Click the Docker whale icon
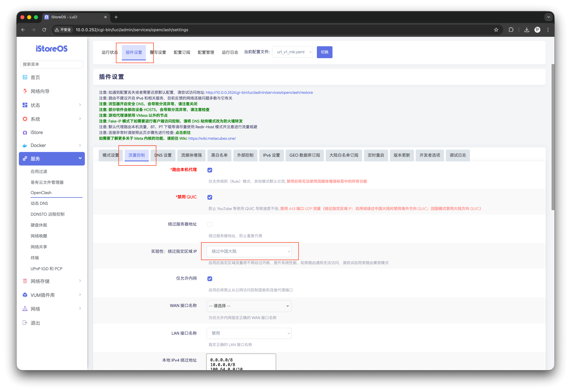 pyautogui.click(x=25, y=145)
